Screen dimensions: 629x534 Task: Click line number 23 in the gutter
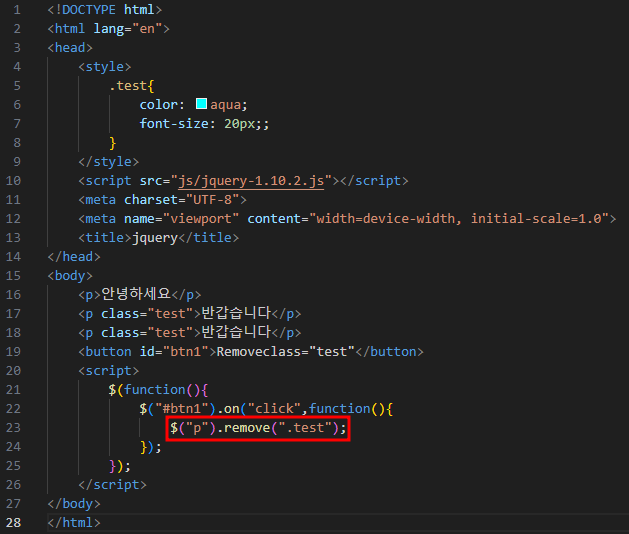(x=13, y=428)
